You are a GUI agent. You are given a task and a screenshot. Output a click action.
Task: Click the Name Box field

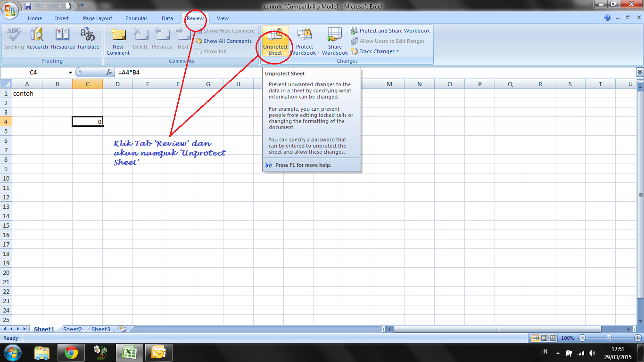pyautogui.click(x=33, y=73)
